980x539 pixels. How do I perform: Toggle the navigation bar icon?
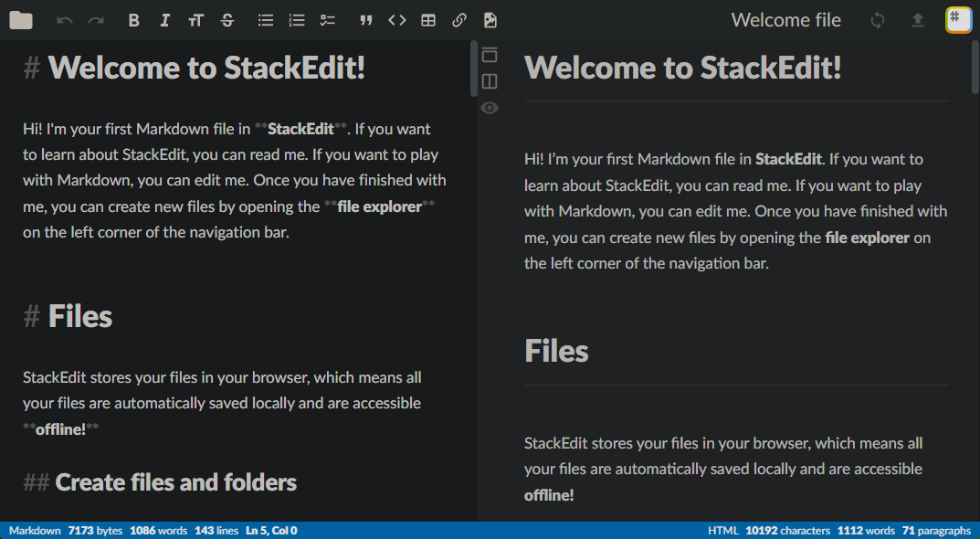point(490,55)
